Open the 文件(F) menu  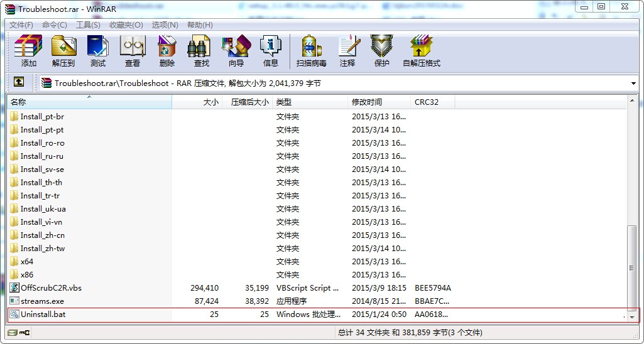coord(21,25)
